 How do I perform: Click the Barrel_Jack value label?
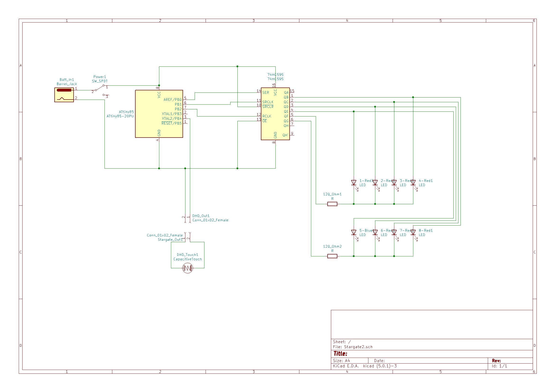tap(67, 84)
